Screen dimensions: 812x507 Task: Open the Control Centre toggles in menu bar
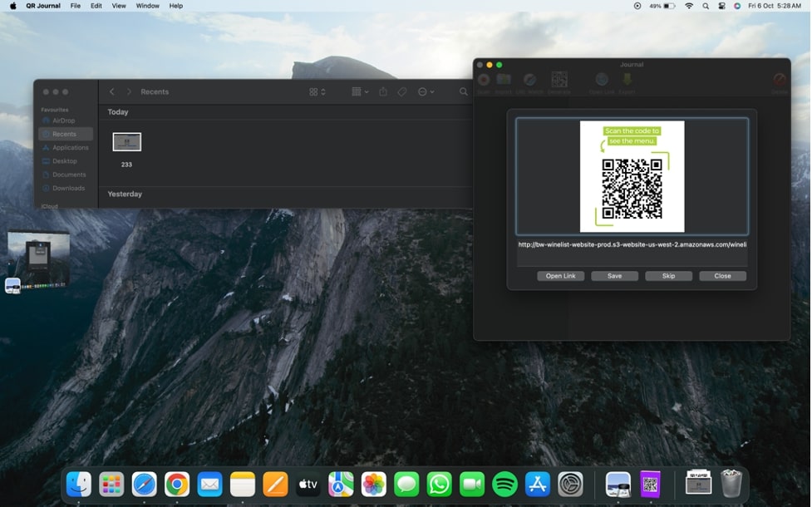(x=721, y=6)
